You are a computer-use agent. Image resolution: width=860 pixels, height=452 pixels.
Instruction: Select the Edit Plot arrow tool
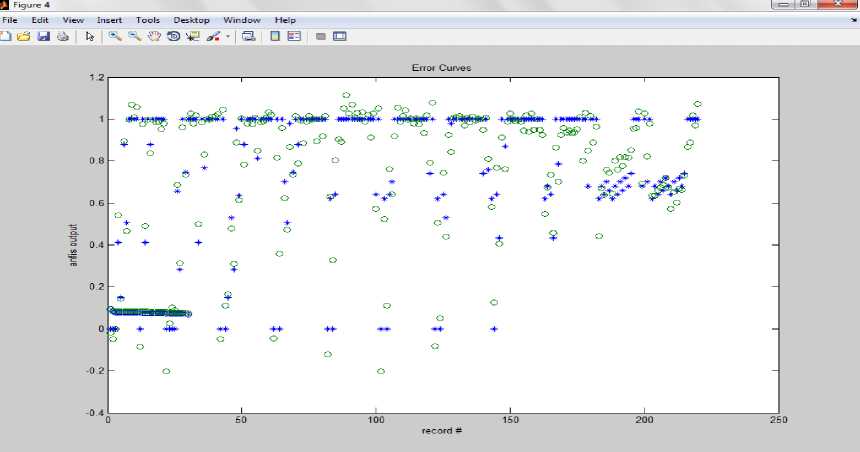(x=90, y=37)
